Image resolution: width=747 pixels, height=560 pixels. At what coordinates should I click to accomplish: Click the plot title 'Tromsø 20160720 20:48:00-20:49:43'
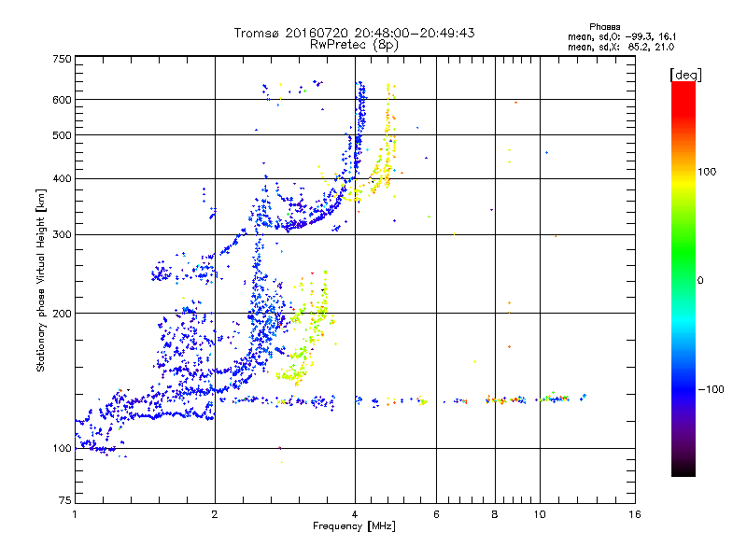[354, 33]
